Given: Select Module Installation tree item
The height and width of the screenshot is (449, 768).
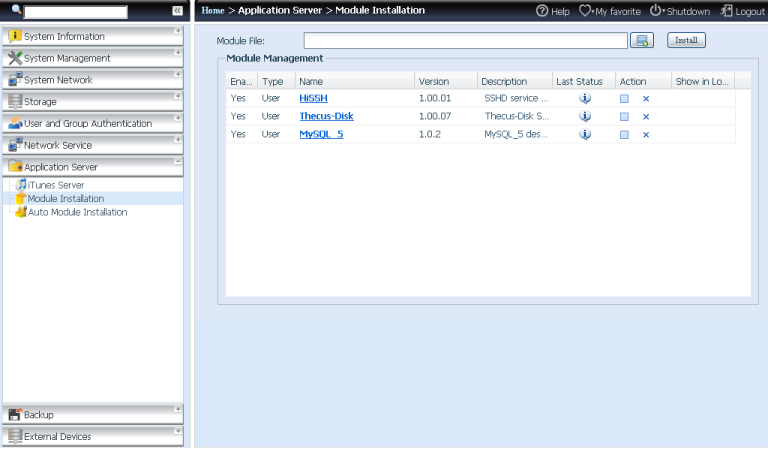Looking at the screenshot, I should click(x=66, y=198).
